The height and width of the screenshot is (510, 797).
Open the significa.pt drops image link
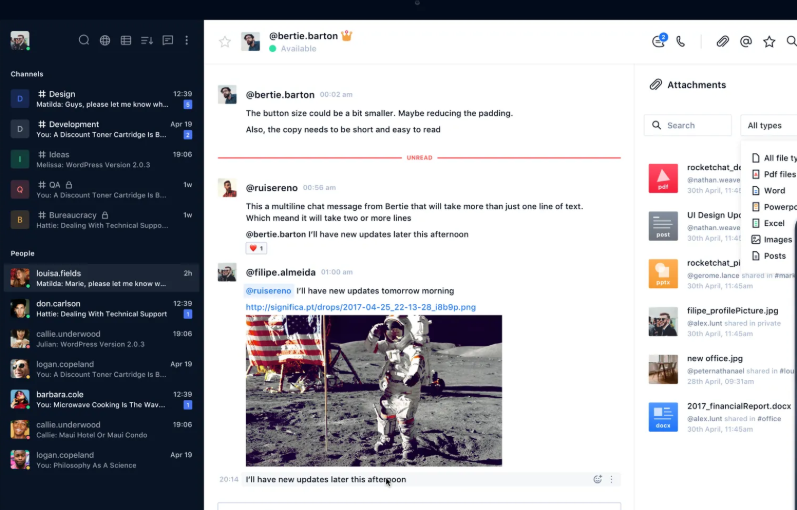coord(361,307)
